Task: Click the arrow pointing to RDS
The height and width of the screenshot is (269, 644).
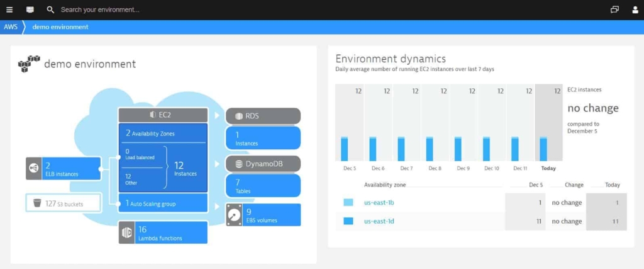Action: pyautogui.click(x=217, y=115)
